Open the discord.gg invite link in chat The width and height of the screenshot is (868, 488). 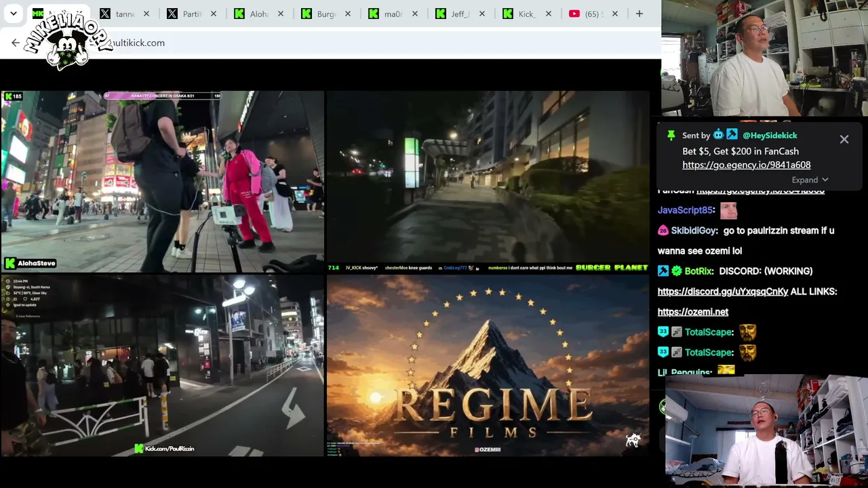click(722, 291)
